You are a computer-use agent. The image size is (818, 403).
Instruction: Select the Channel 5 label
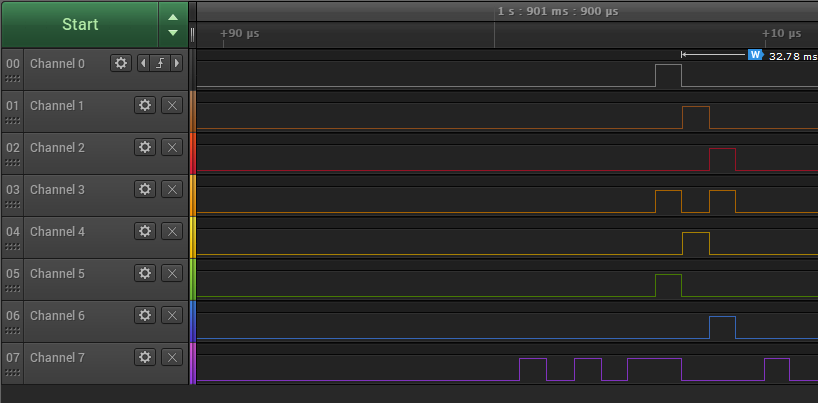(57, 273)
